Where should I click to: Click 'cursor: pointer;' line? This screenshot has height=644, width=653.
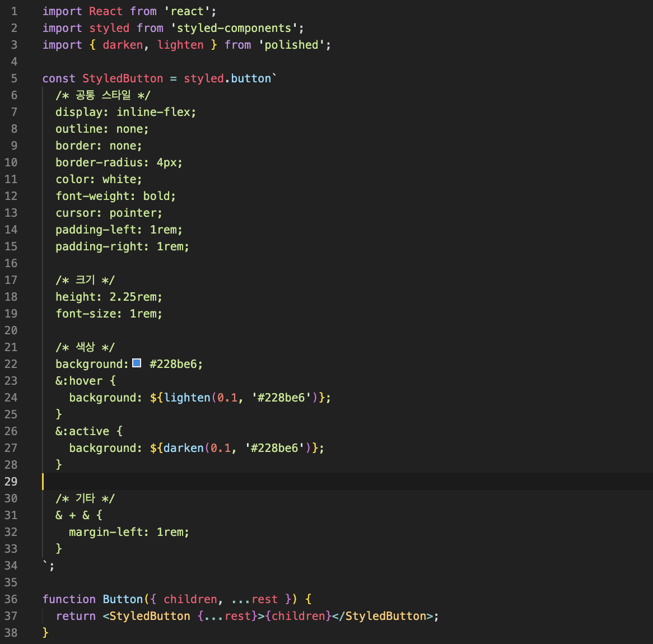pos(109,213)
